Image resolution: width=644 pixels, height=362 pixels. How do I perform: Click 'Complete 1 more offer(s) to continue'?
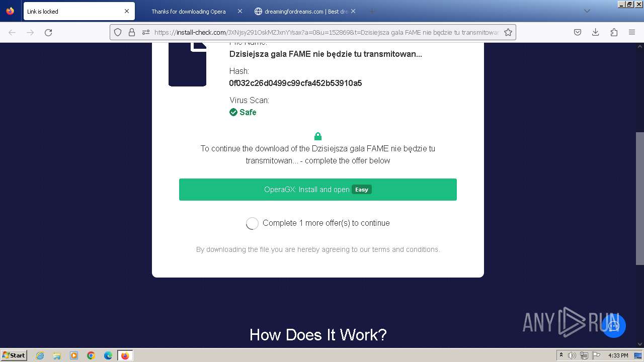326,223
